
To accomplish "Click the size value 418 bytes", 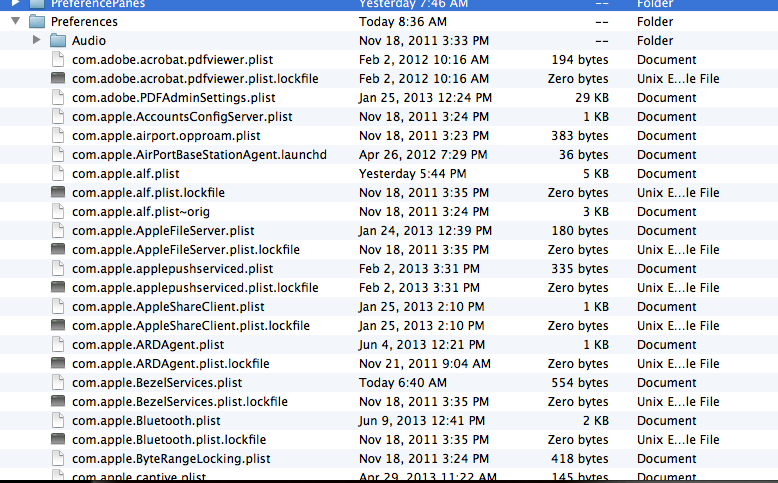I will click(x=580, y=459).
